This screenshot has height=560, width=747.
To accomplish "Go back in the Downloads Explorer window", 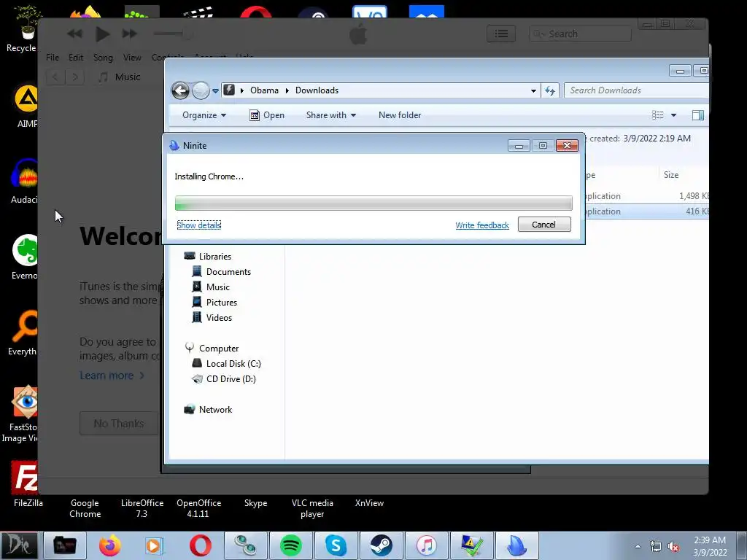I will (x=181, y=90).
